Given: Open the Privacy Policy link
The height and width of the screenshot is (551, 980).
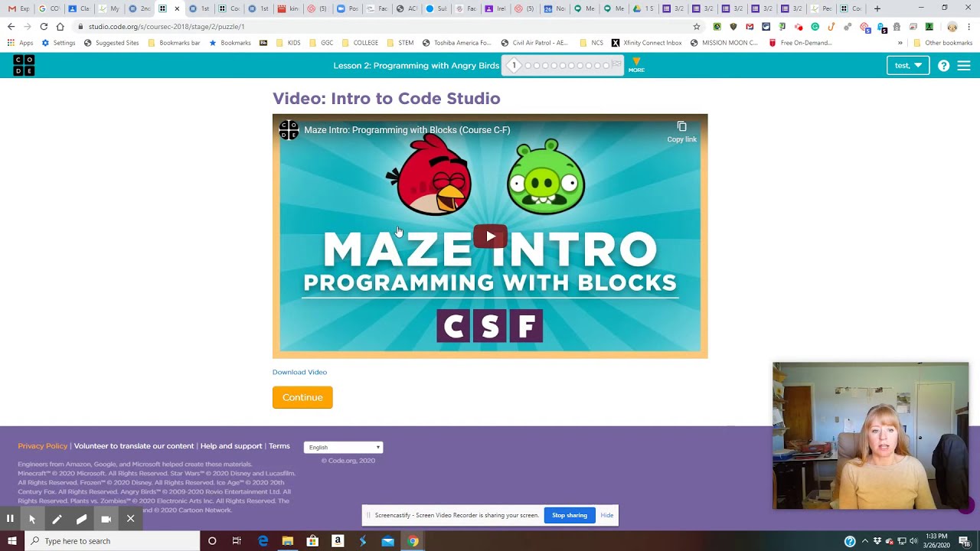Looking at the screenshot, I should coord(43,446).
